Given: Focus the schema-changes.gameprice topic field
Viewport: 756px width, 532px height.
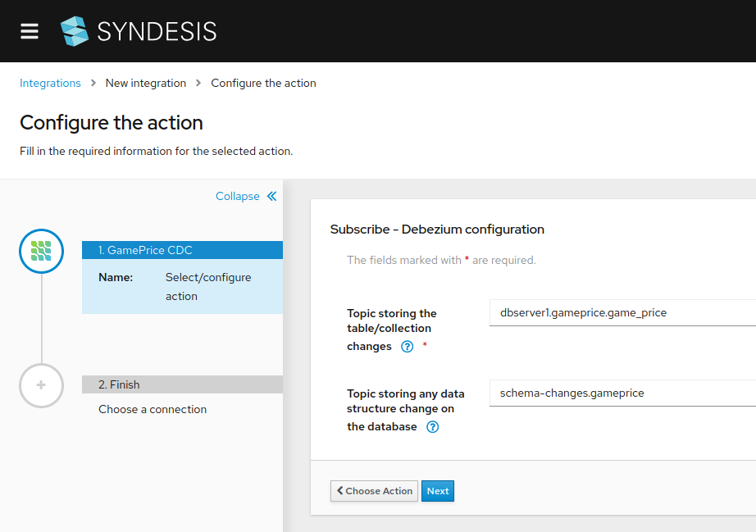Looking at the screenshot, I should (622, 393).
